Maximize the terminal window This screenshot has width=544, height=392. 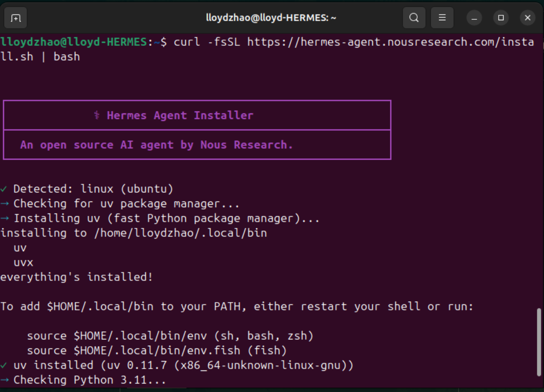click(x=501, y=18)
